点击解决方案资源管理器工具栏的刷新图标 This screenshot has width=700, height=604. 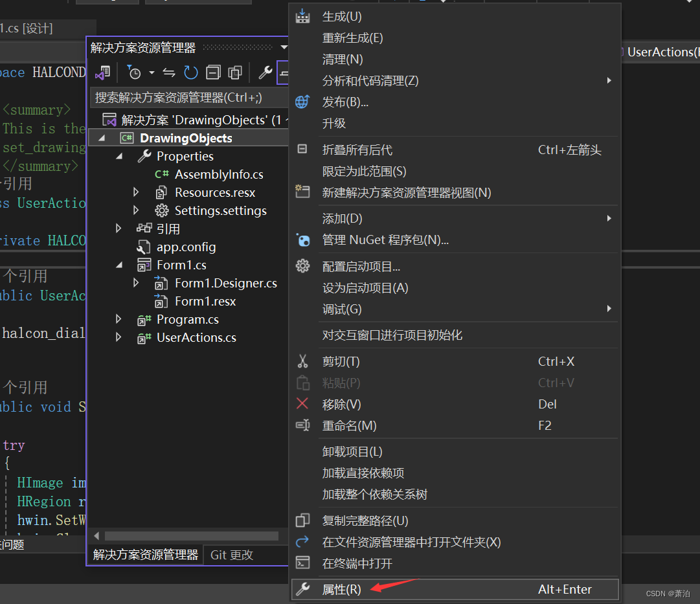(190, 73)
